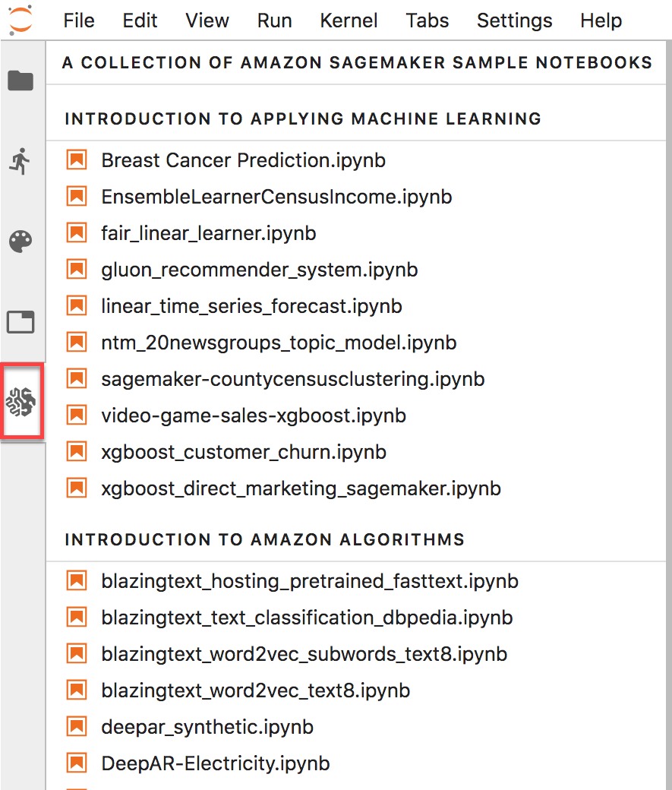Screen dimensions: 672x790
Task: Click Introduction to Applying Machine Learning header
Action: [x=303, y=118]
